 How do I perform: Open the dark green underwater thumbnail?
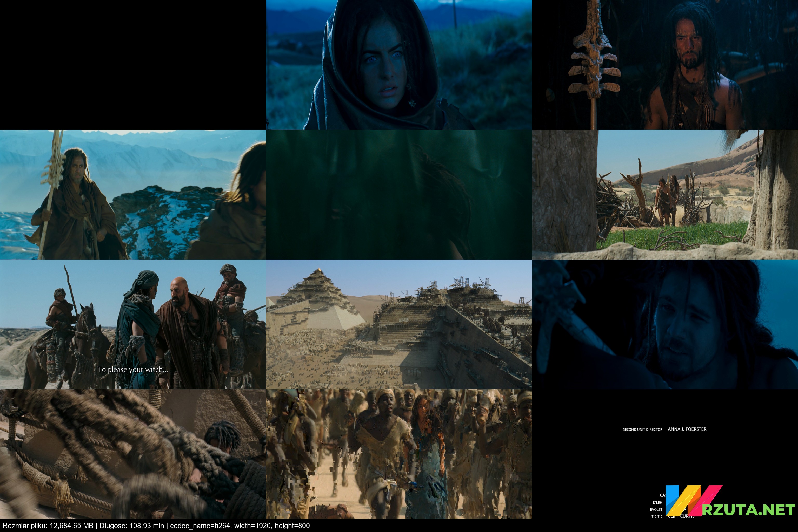[399, 194]
